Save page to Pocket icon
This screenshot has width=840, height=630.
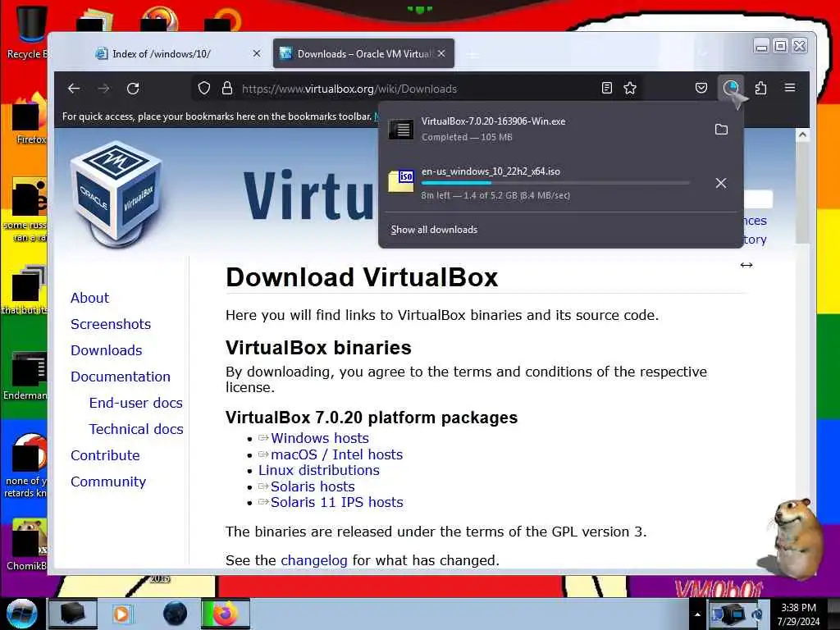click(701, 88)
